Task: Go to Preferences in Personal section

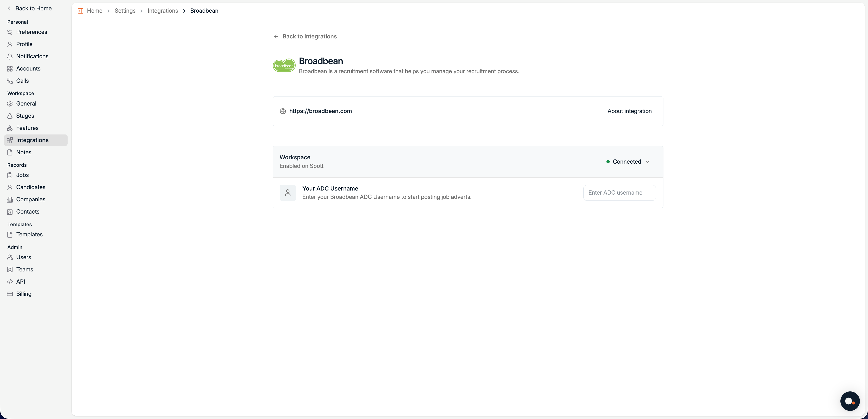Action: tap(31, 32)
